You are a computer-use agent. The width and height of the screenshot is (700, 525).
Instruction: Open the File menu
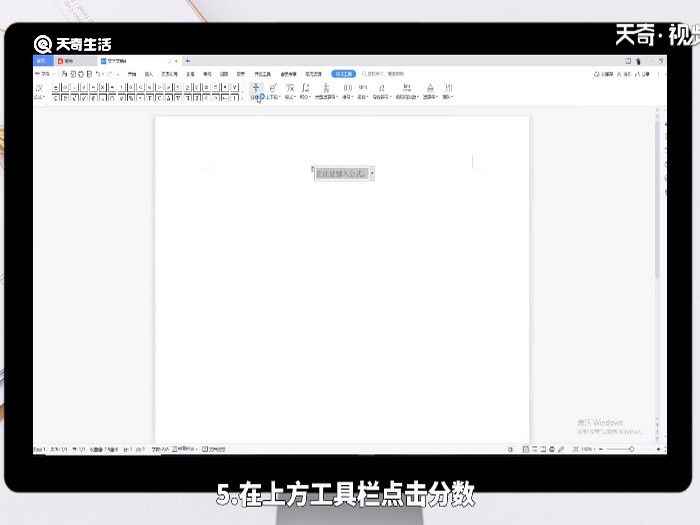click(x=44, y=74)
